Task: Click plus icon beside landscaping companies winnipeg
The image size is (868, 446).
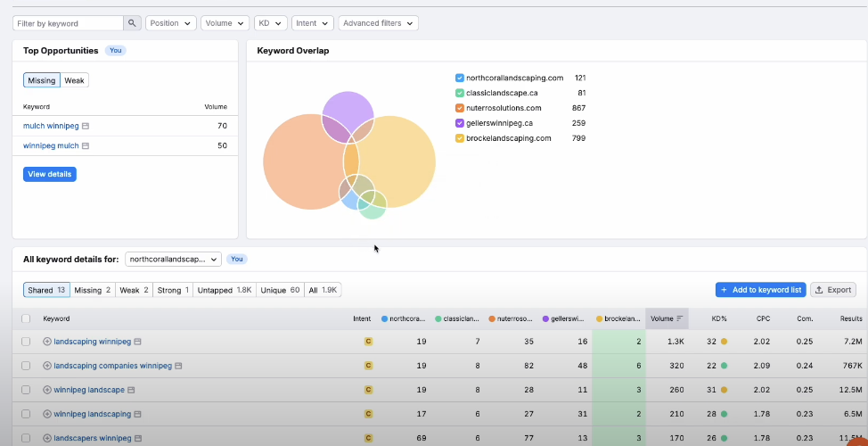Action: point(47,367)
